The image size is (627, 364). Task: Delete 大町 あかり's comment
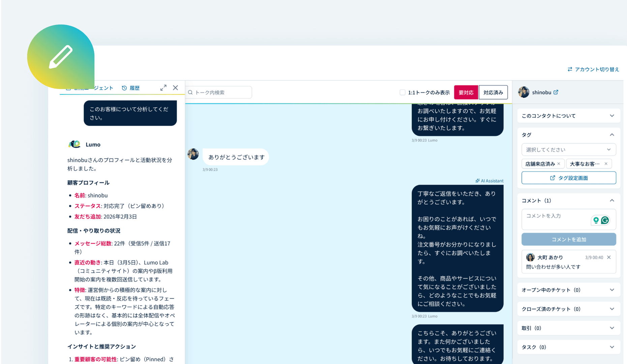[609, 257]
